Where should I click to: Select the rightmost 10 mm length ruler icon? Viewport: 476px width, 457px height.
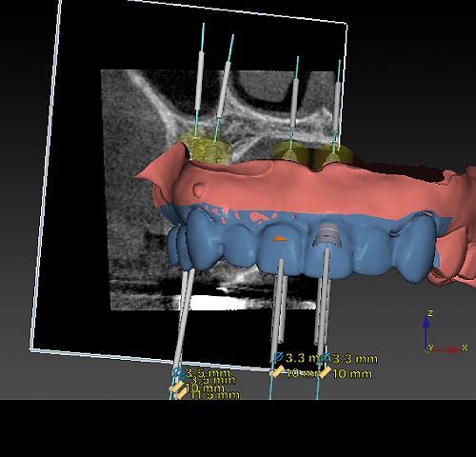(325, 372)
